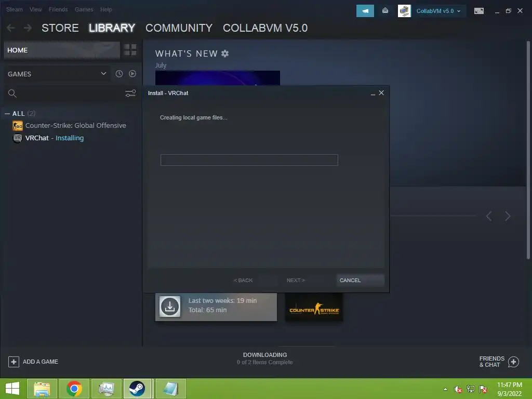Click FRIENDS & CHAT text
Viewport: 532px width, 399px height.
pos(491,362)
